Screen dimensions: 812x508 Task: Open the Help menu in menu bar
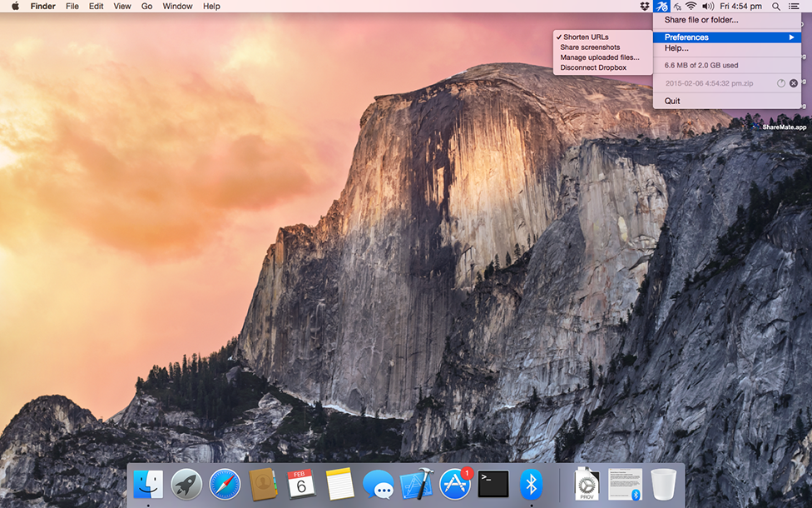211,6
